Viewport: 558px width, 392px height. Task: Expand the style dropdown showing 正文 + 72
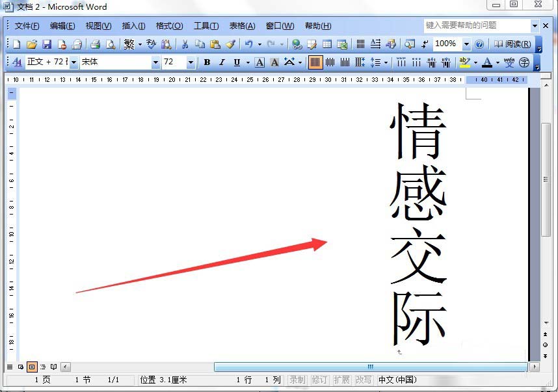tap(73, 62)
